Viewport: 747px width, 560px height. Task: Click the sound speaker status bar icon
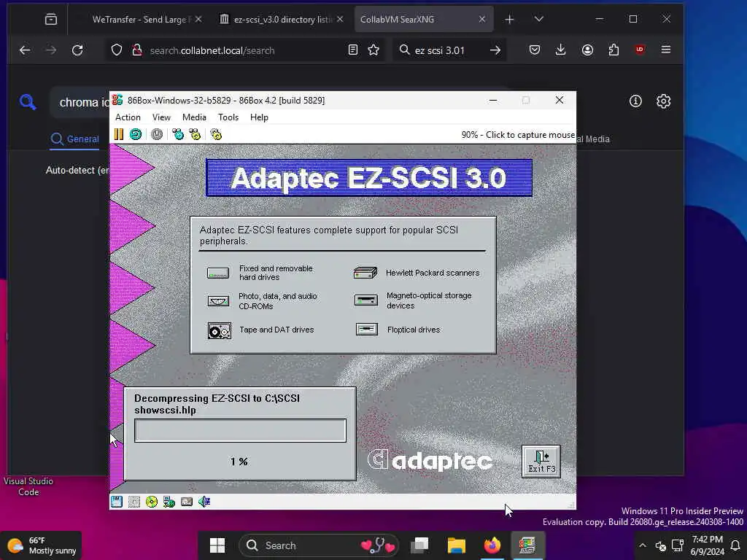[204, 502]
